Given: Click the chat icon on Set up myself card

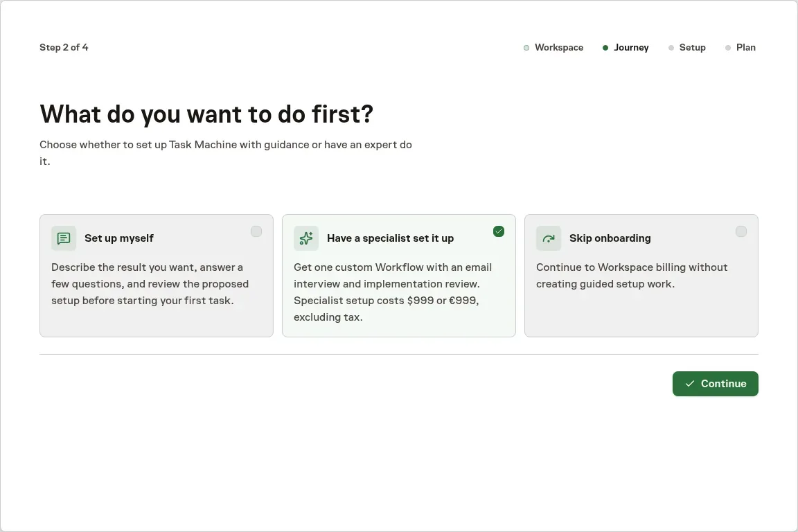Looking at the screenshot, I should click(64, 238).
